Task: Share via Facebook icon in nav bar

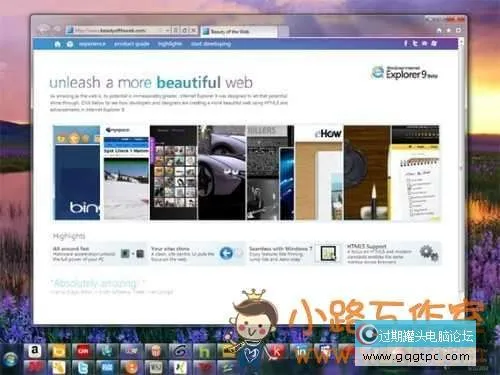Action: point(406,43)
